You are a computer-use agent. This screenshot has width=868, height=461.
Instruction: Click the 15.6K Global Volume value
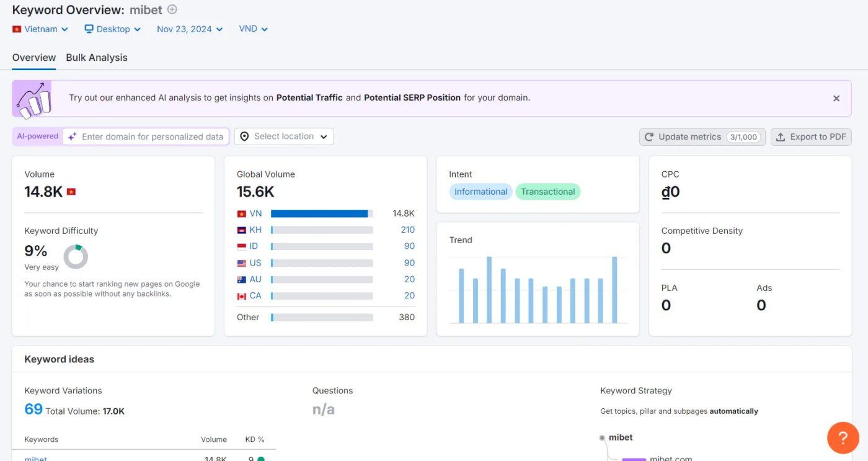(x=255, y=192)
